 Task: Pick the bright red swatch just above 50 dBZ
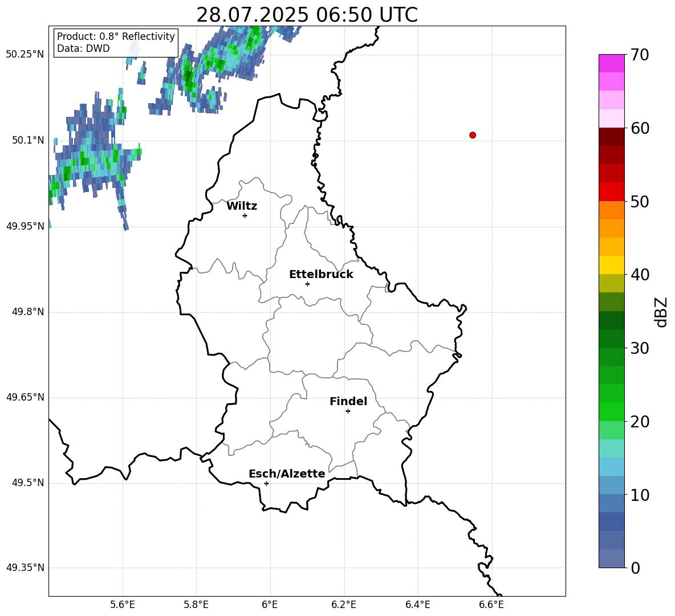(612, 192)
